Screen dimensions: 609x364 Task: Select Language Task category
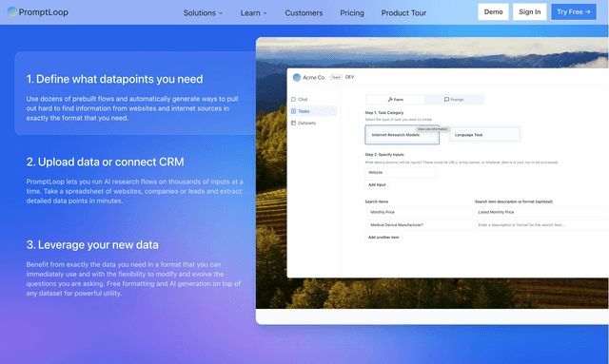pos(484,135)
